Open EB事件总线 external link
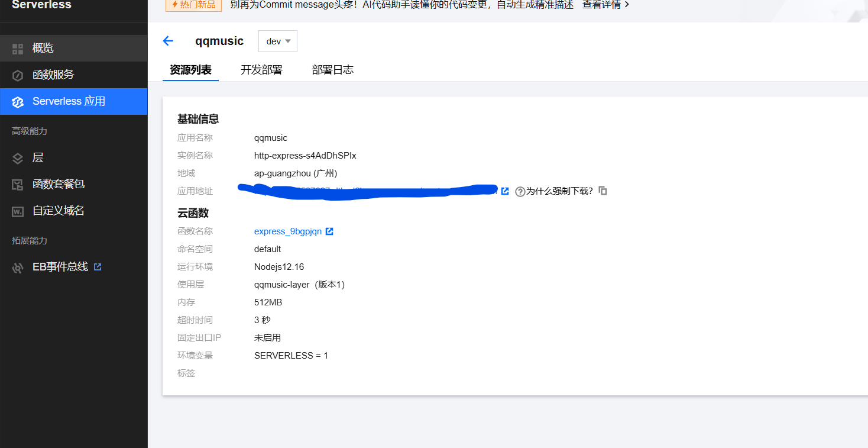This screenshot has width=868, height=448. [x=73, y=267]
